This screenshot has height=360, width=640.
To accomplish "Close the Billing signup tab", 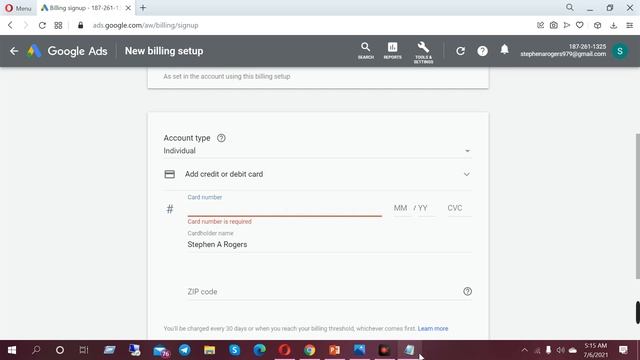I will 128,8.
